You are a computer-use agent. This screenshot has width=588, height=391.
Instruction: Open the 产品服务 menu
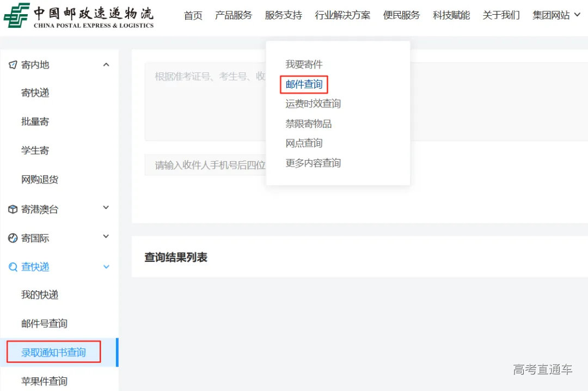(234, 16)
